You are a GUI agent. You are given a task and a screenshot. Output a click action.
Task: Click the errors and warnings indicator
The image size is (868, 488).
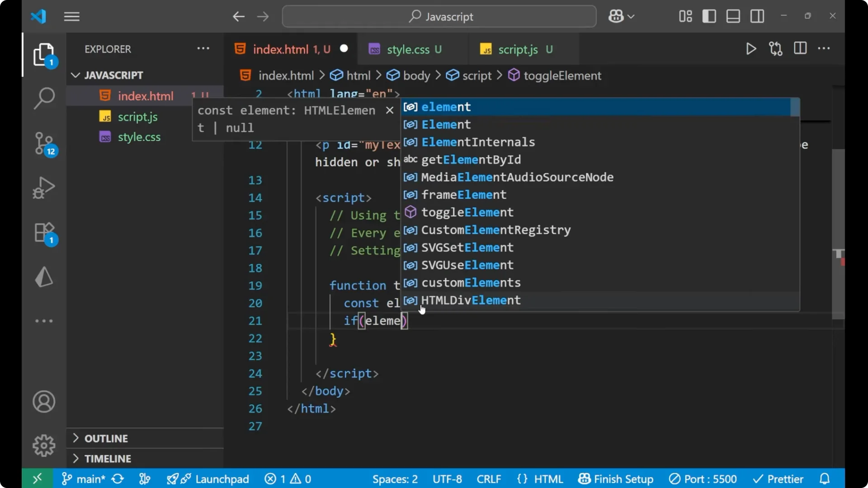pyautogui.click(x=288, y=479)
